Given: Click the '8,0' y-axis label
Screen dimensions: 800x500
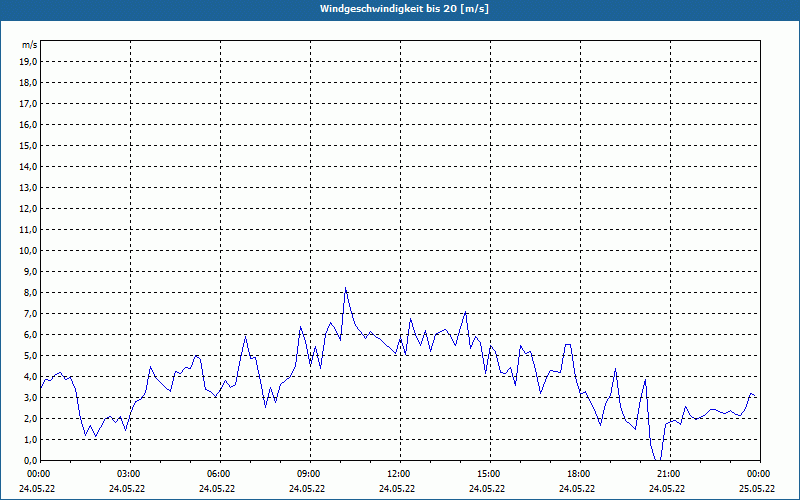Looking at the screenshot, I should point(30,292).
